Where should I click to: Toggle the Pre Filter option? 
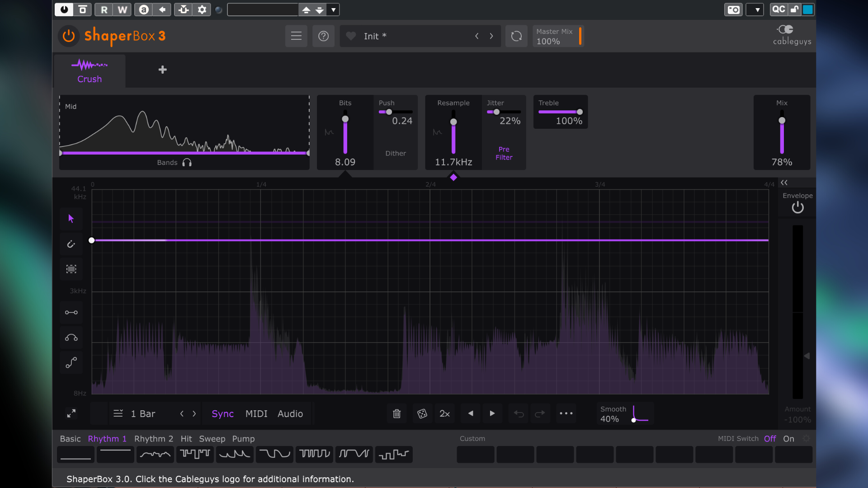[x=504, y=153]
